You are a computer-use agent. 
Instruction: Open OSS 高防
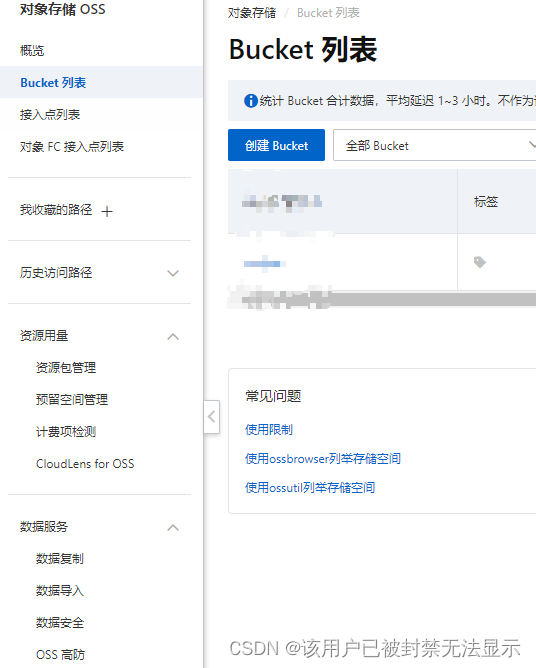pos(60,654)
